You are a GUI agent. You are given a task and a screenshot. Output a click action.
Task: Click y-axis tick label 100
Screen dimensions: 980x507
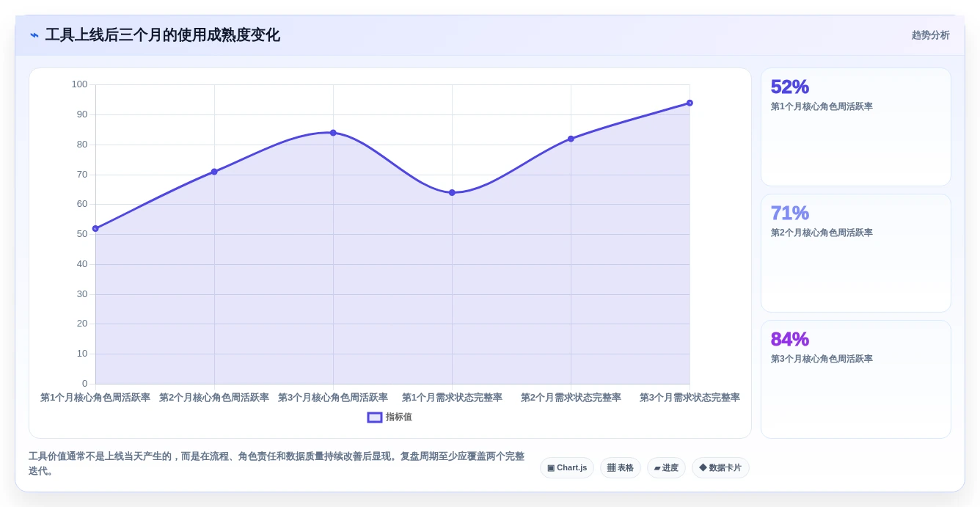79,84
